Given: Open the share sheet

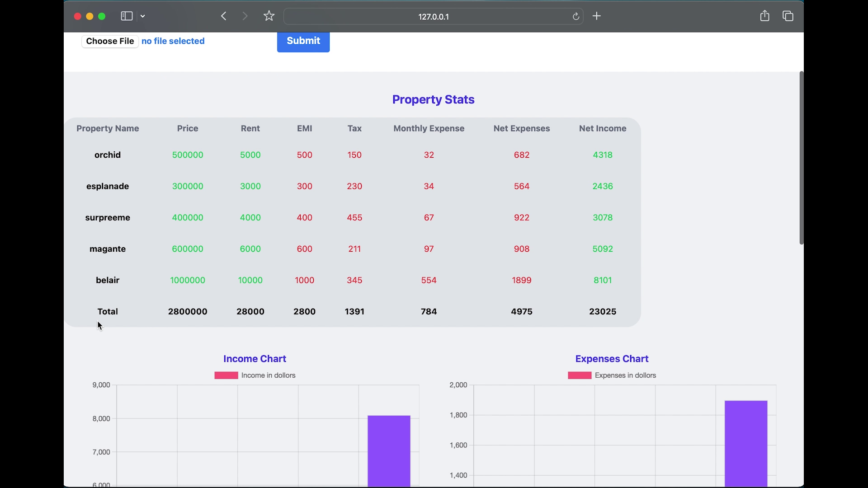Looking at the screenshot, I should point(765,15).
